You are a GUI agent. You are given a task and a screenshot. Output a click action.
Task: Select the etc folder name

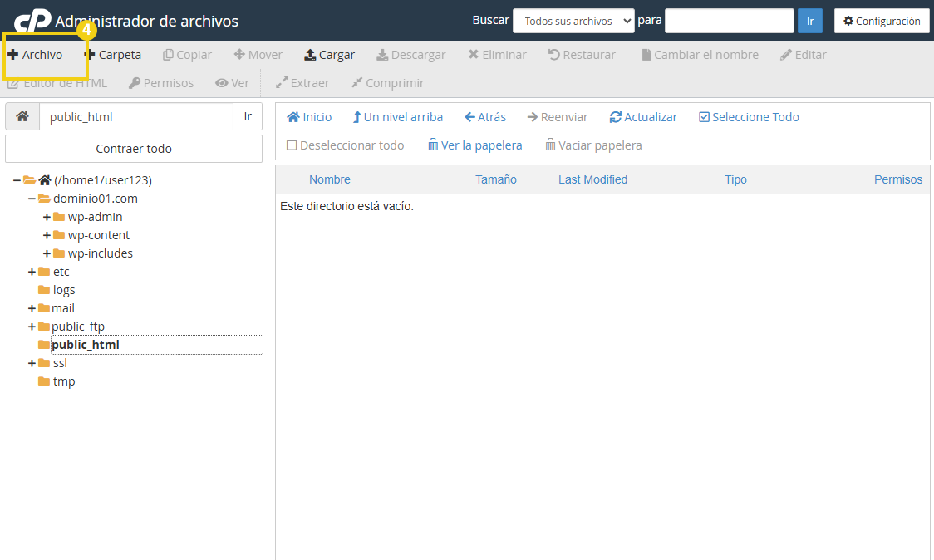tap(61, 272)
